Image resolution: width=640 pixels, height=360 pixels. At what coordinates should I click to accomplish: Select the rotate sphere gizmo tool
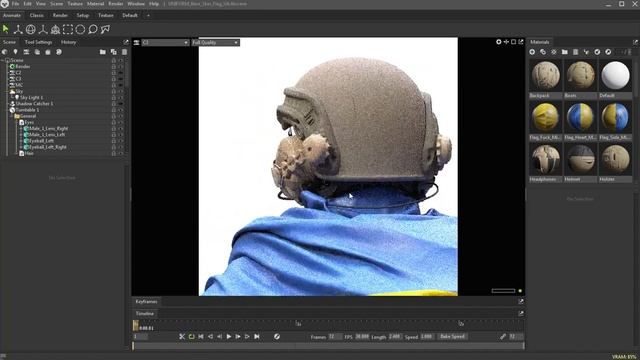pos(31,29)
